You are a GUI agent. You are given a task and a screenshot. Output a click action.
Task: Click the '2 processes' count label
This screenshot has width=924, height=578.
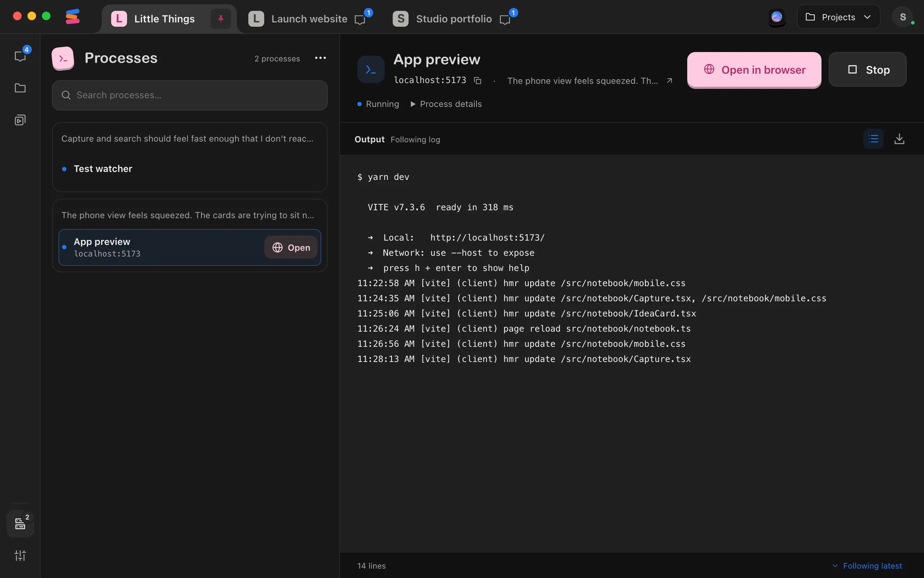point(277,59)
